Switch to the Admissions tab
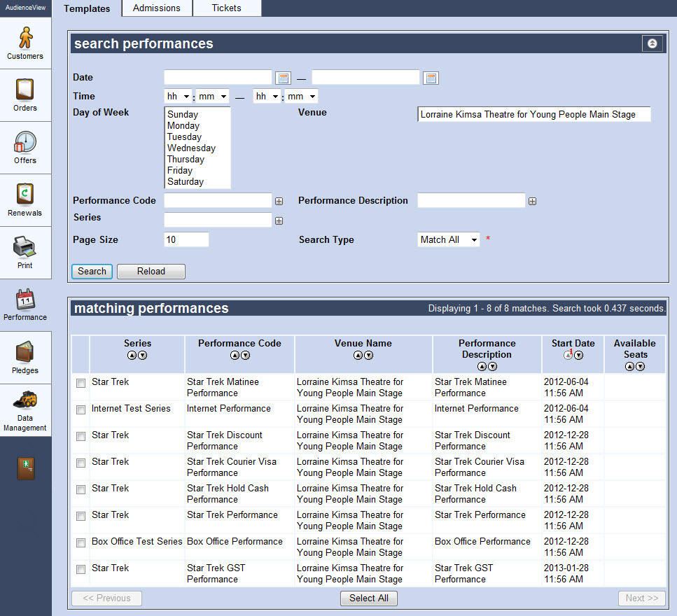The height and width of the screenshot is (616, 677). tap(157, 8)
